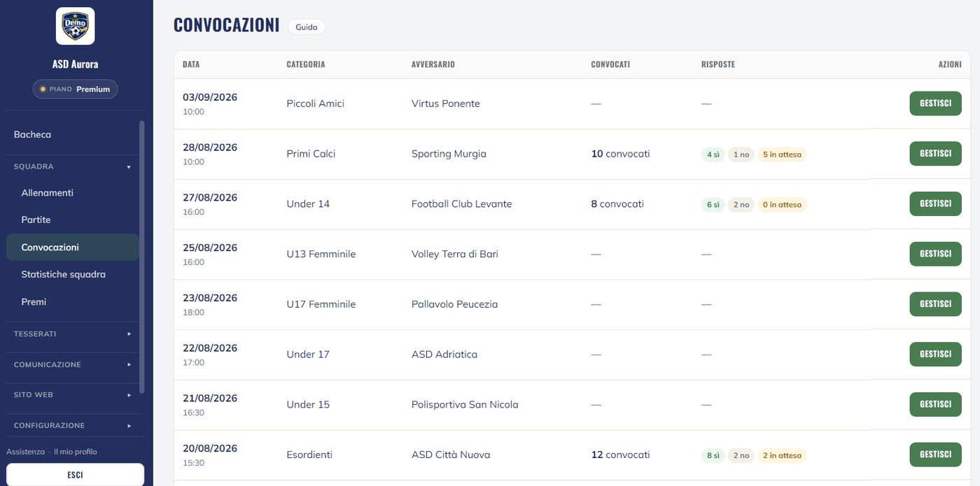Click the date 27/08/2026
The width and height of the screenshot is (980, 486).
[210, 198]
